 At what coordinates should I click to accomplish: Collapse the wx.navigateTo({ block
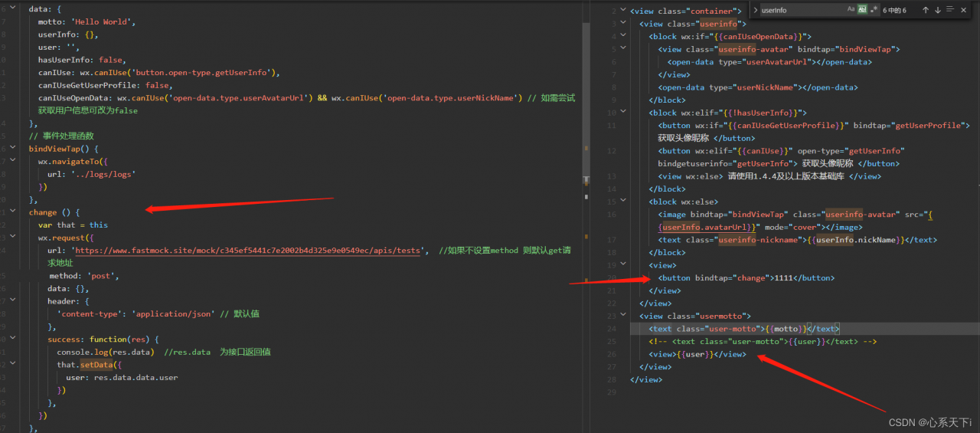(13, 162)
